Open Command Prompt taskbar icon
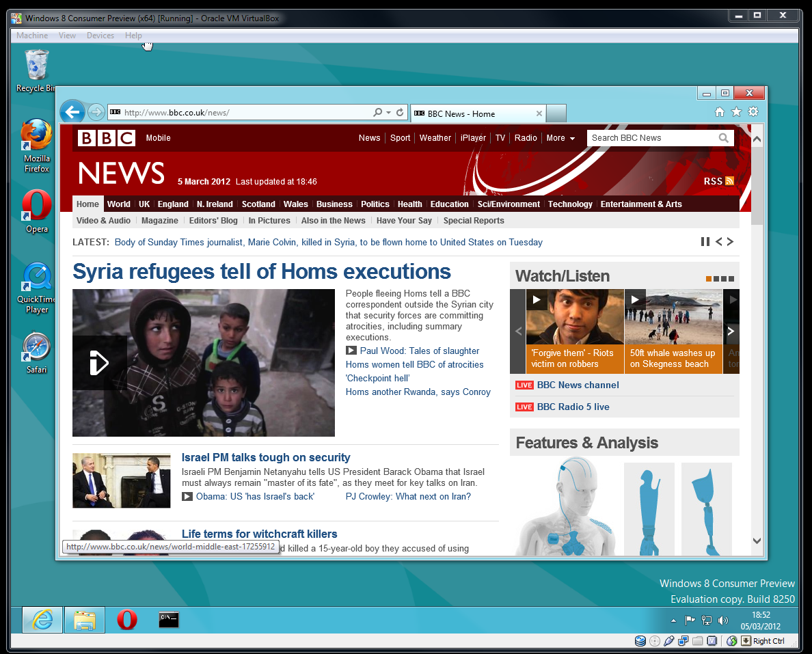Image resolution: width=812 pixels, height=654 pixels. coord(169,620)
